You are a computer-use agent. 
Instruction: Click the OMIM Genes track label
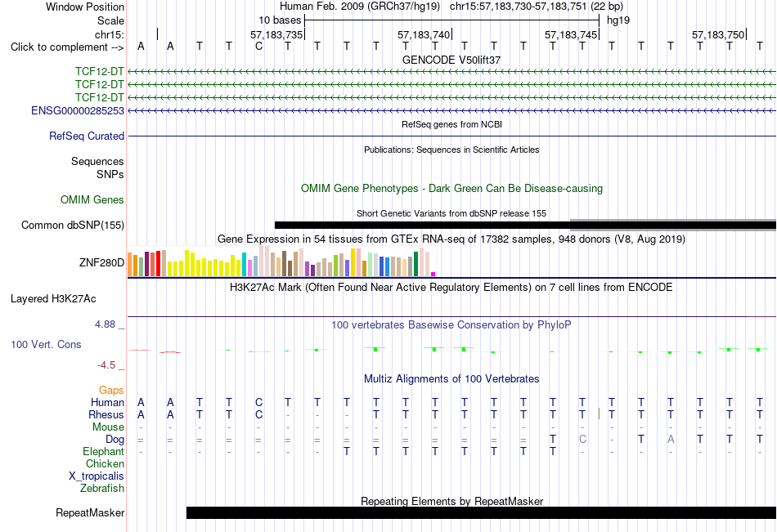click(92, 199)
